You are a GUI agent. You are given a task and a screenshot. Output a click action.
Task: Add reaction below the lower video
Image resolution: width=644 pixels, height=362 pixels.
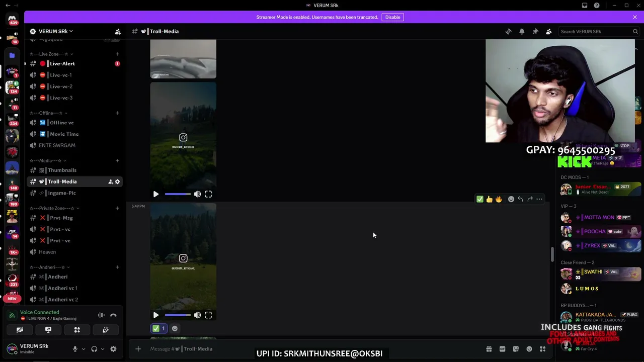(x=175, y=328)
